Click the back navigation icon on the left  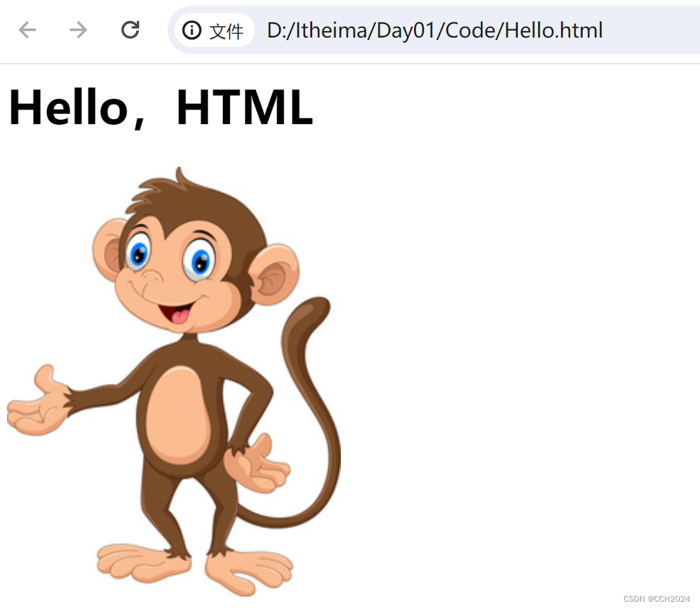[27, 30]
